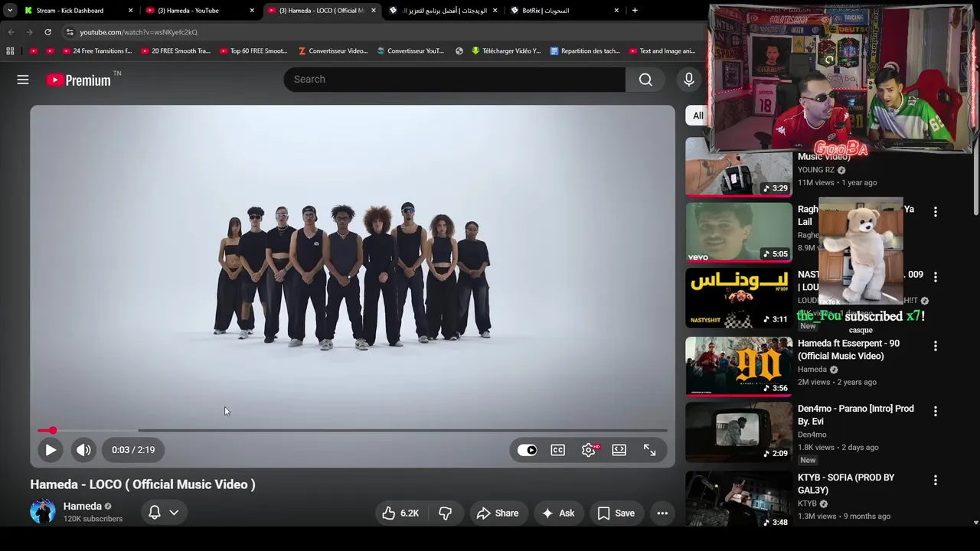Screen dimensions: 980x551
Task: Open the 90 video thumbnail
Action: [739, 367]
